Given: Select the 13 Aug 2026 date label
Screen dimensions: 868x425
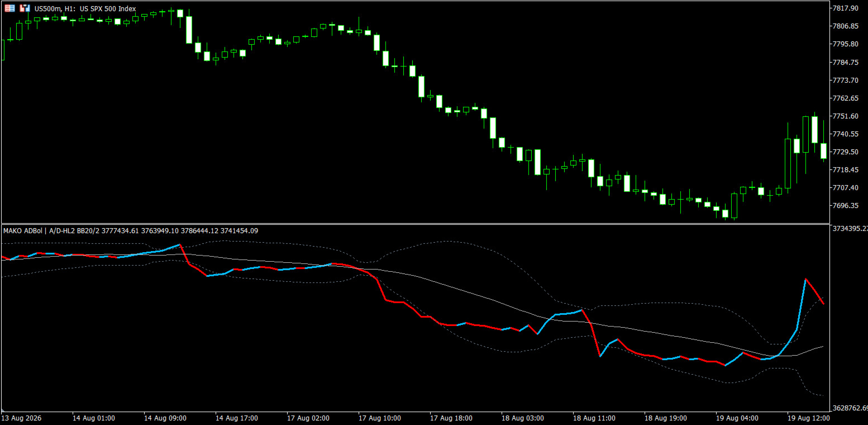Looking at the screenshot, I should coord(21,418).
